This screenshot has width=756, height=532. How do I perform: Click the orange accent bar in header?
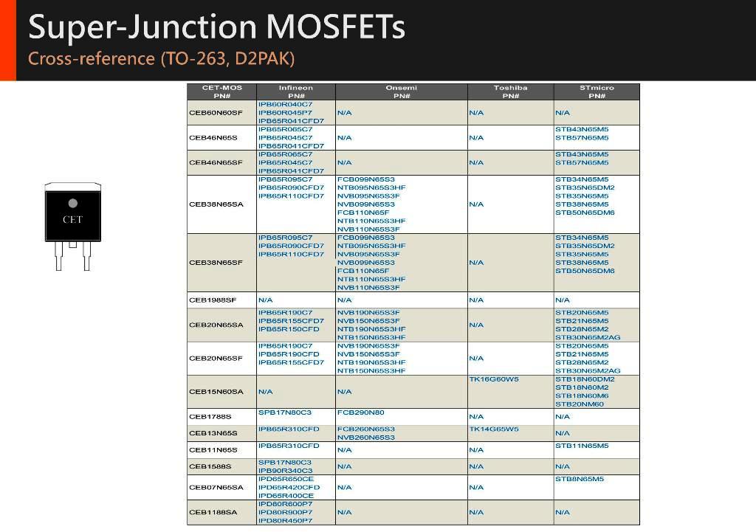[x=7, y=40]
